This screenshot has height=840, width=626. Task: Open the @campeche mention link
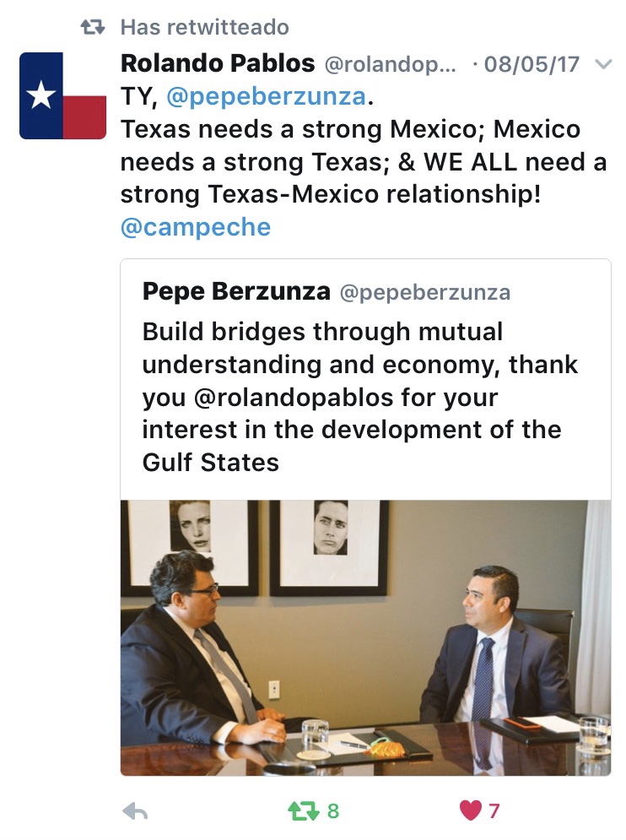click(x=196, y=227)
